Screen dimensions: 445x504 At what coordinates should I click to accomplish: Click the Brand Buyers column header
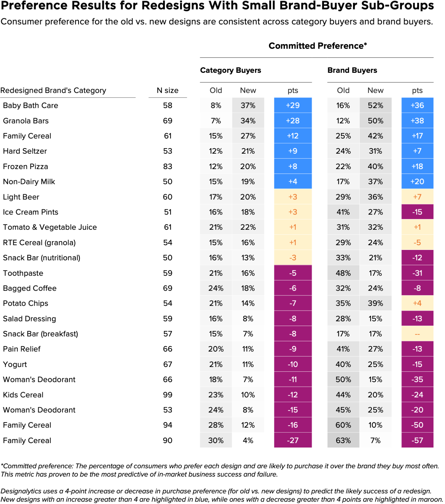[352, 70]
